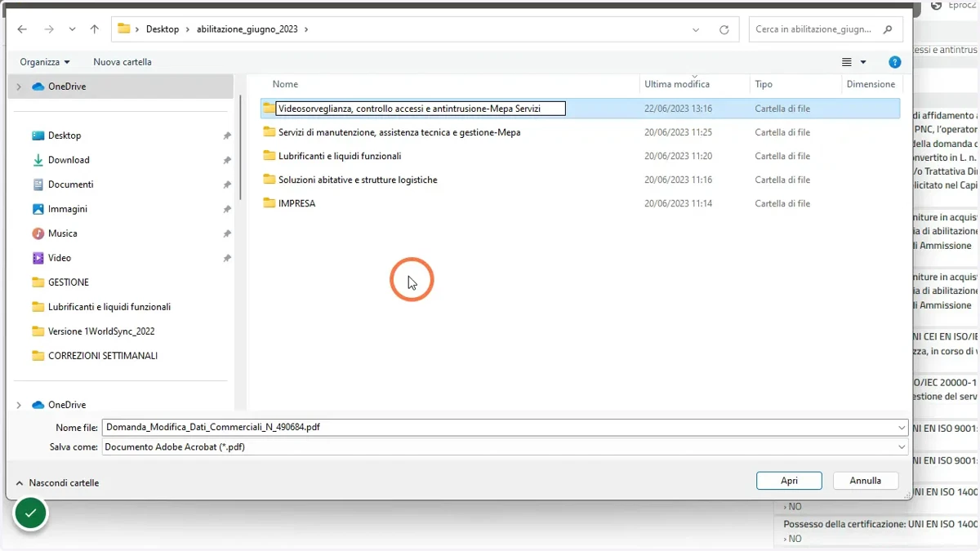This screenshot has width=980, height=551.
Task: Select the Soluzioni abitative e strutture logistiche folder
Action: pyautogui.click(x=358, y=180)
